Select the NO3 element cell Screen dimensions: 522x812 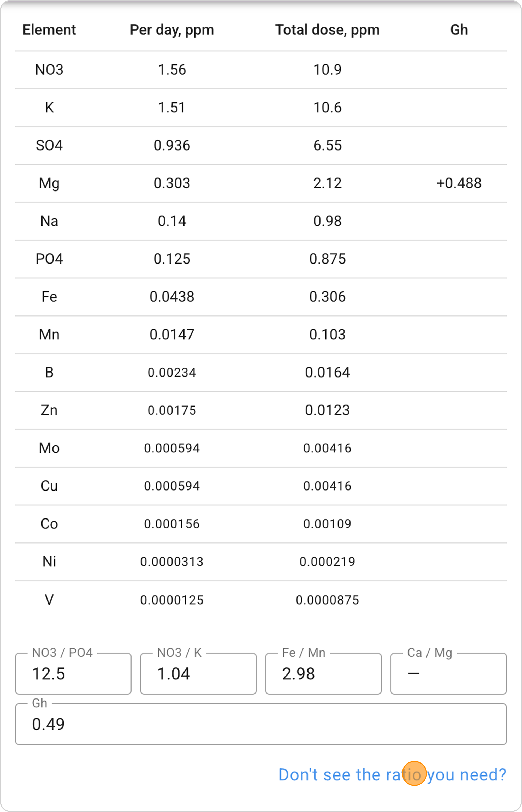[x=49, y=70]
